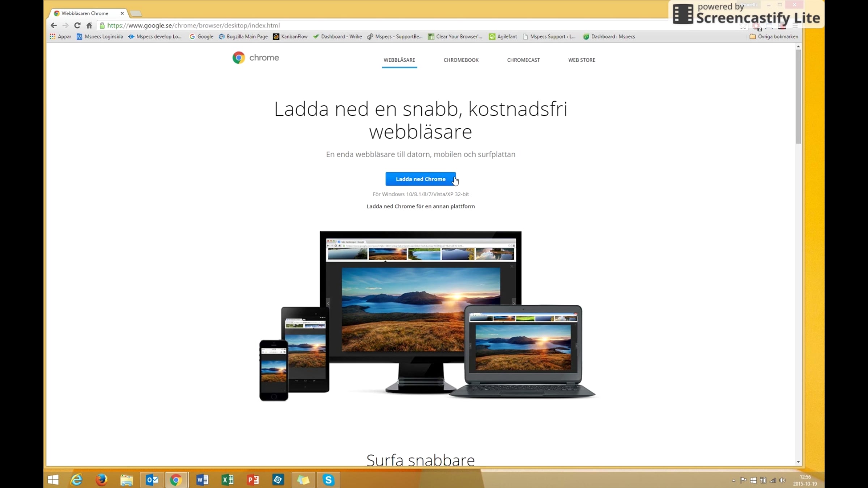Click the scrollbar up arrow
The image size is (868, 488).
pos(798,47)
